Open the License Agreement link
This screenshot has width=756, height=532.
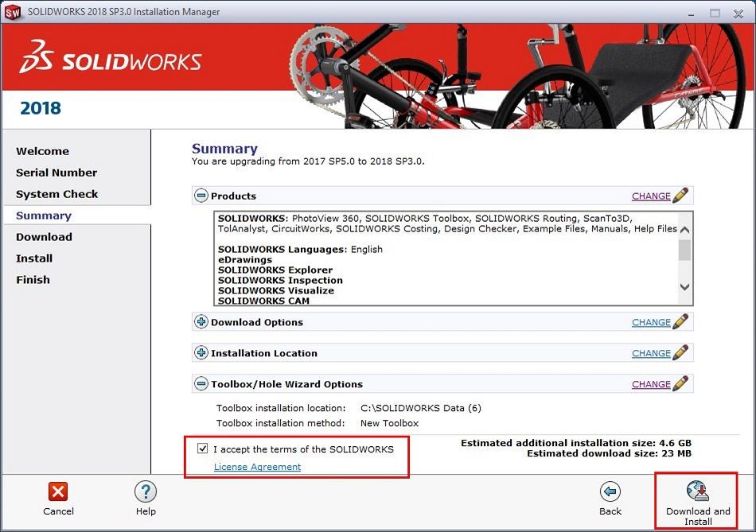257,467
